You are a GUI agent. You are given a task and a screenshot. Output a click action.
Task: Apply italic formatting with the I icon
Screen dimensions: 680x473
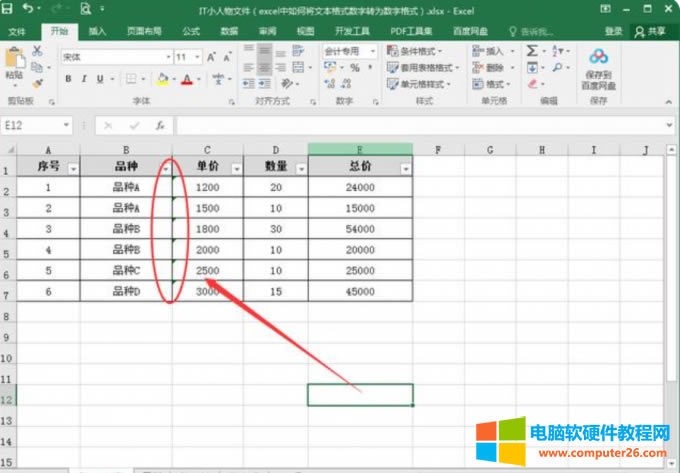pyautogui.click(x=85, y=79)
